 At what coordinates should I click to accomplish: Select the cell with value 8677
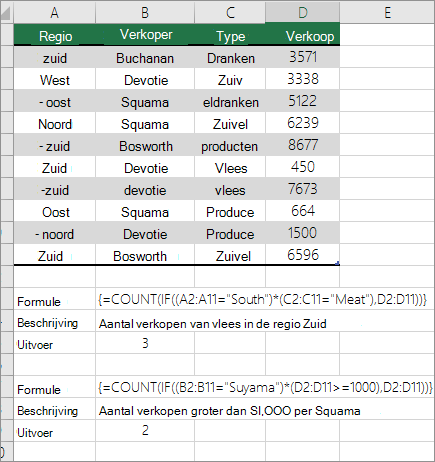coord(303,145)
